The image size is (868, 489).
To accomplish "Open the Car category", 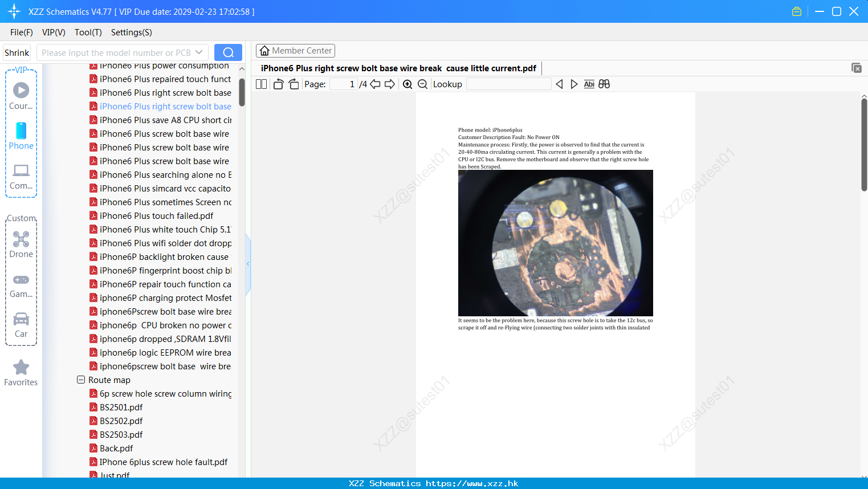I will coord(21,325).
